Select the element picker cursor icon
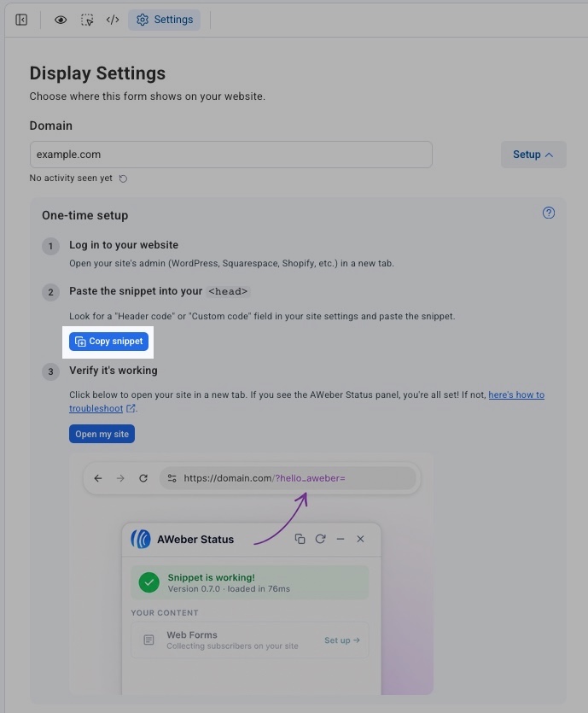Image resolution: width=588 pixels, height=713 pixels. (87, 20)
